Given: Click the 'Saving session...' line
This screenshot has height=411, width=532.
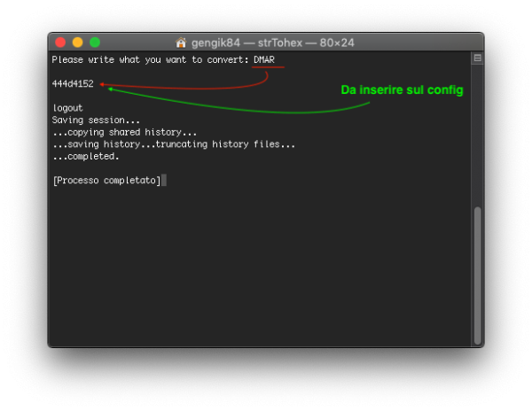Looking at the screenshot, I should tap(96, 120).
